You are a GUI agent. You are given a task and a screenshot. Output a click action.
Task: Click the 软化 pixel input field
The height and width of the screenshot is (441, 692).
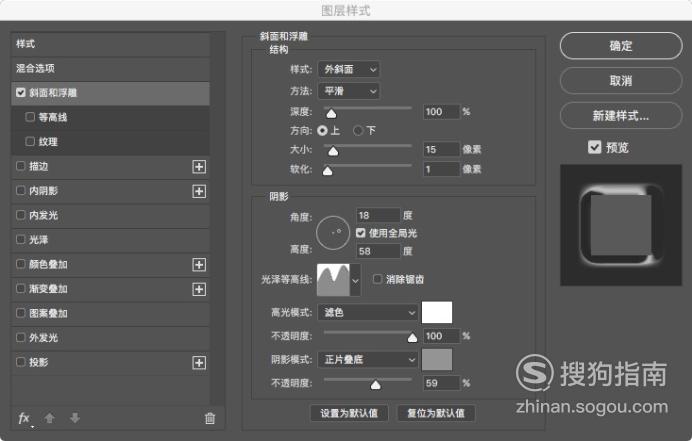pyautogui.click(x=441, y=169)
